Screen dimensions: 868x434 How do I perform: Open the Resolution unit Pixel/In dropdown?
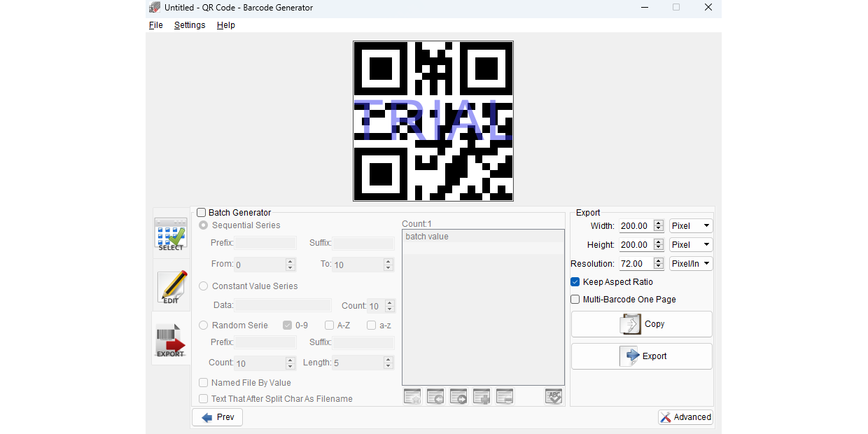[x=690, y=263]
